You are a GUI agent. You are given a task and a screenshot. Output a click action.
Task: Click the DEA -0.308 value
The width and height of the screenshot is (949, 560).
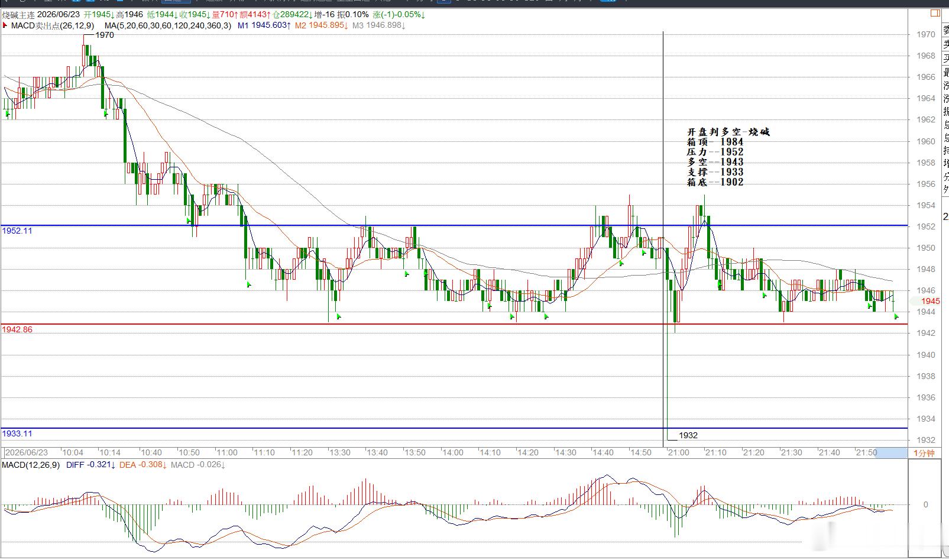(x=143, y=465)
